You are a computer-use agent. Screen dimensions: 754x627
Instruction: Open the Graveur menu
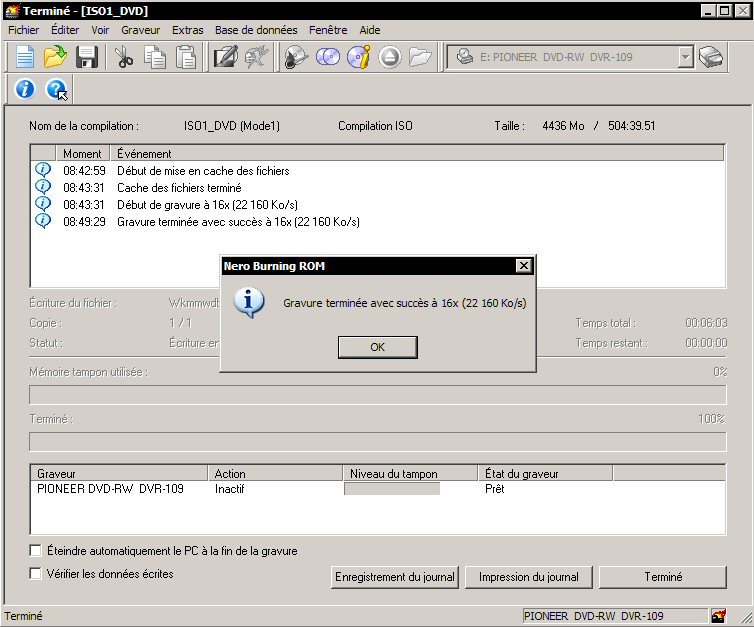[x=140, y=30]
